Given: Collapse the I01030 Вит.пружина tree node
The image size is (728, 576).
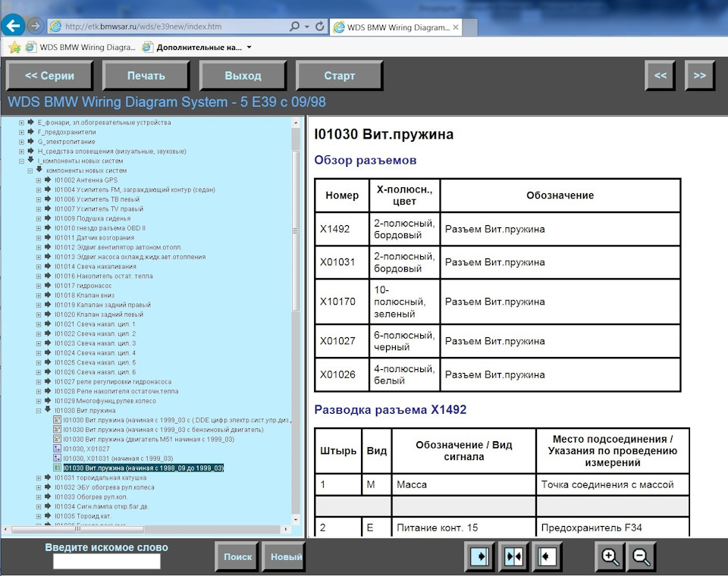Looking at the screenshot, I should pyautogui.click(x=39, y=411).
